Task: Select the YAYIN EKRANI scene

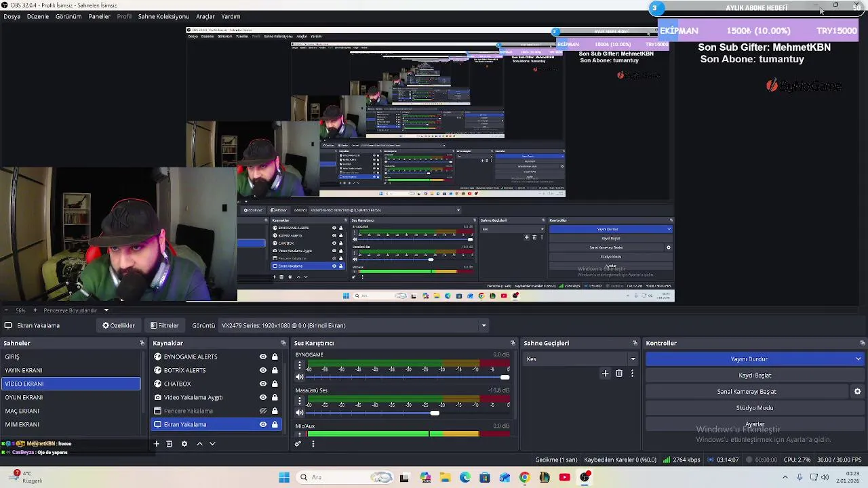Action: 71,370
